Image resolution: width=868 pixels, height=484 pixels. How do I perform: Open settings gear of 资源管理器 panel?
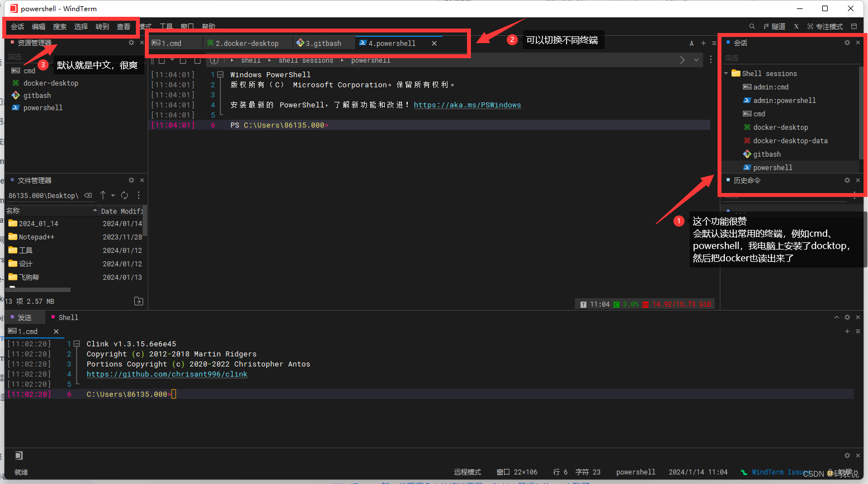(x=131, y=43)
